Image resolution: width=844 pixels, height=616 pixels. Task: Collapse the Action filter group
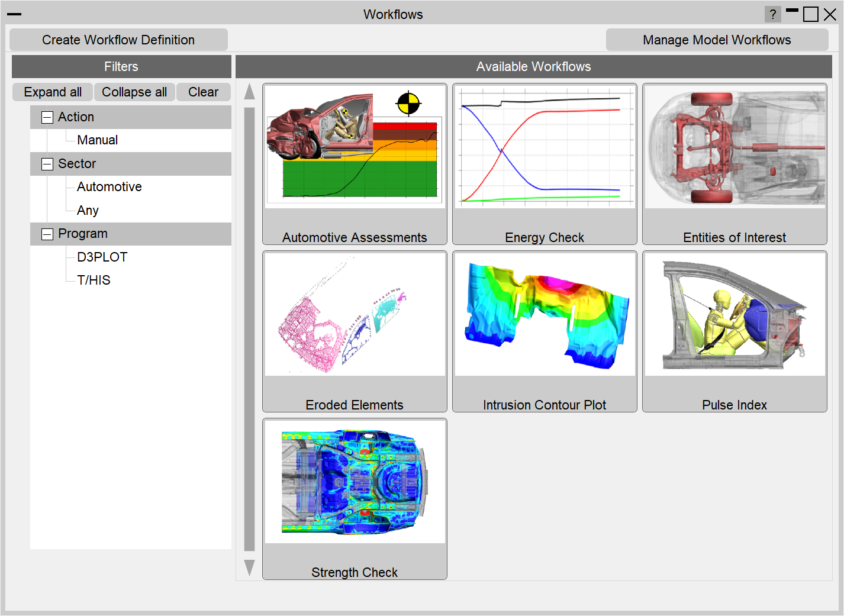pyautogui.click(x=47, y=117)
